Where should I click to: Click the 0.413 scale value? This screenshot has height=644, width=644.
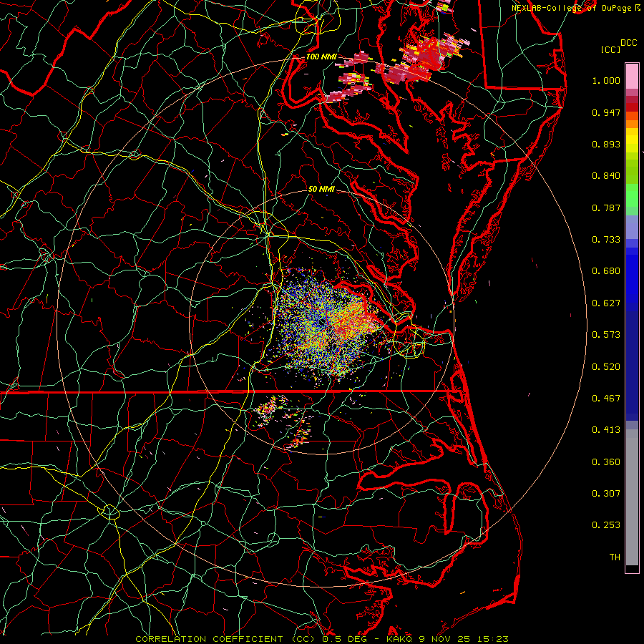pyautogui.click(x=606, y=430)
